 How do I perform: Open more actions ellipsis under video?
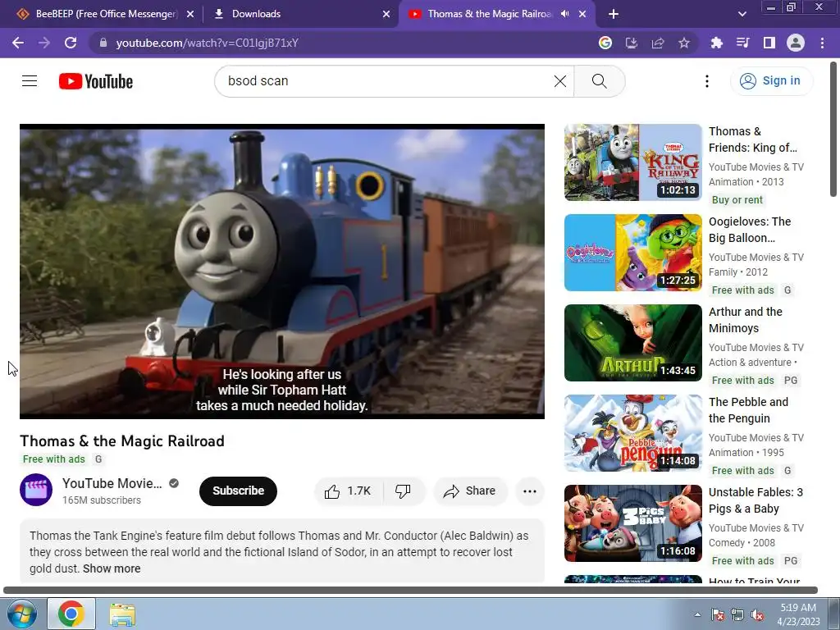point(530,491)
